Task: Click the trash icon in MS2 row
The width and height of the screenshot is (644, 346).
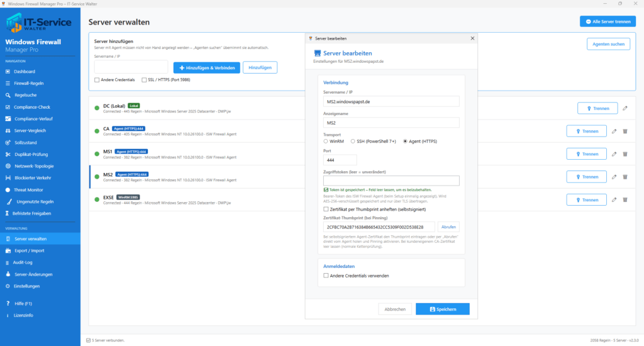Action: [x=625, y=177]
